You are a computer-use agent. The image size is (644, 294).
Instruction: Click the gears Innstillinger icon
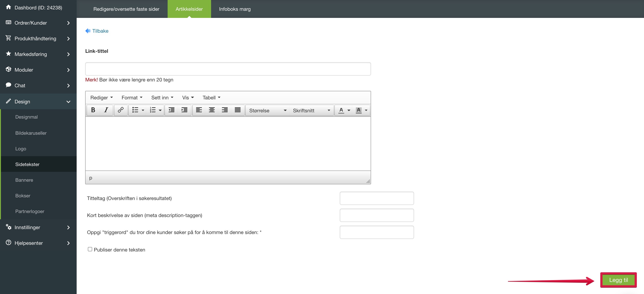click(8, 227)
